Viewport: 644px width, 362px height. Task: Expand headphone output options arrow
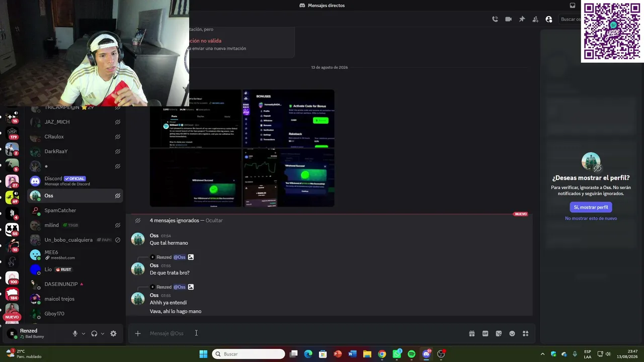pyautogui.click(x=103, y=333)
